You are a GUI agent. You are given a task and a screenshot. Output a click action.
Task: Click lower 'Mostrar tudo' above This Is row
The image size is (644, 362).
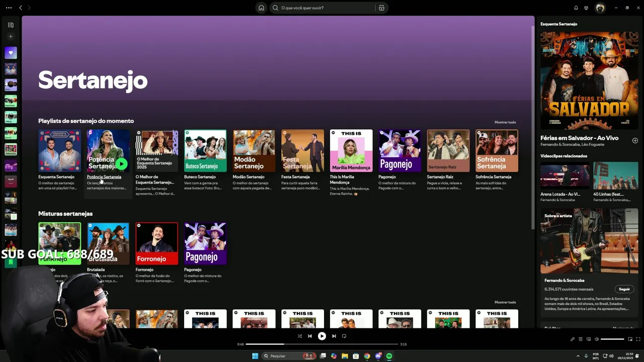[x=505, y=302]
